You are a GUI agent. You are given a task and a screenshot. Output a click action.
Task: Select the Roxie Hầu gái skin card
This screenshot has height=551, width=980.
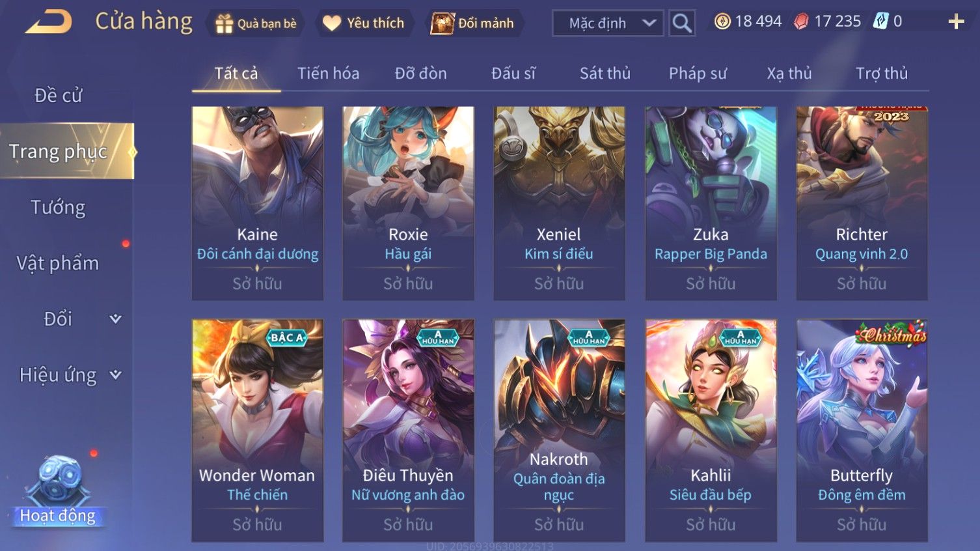[409, 203]
